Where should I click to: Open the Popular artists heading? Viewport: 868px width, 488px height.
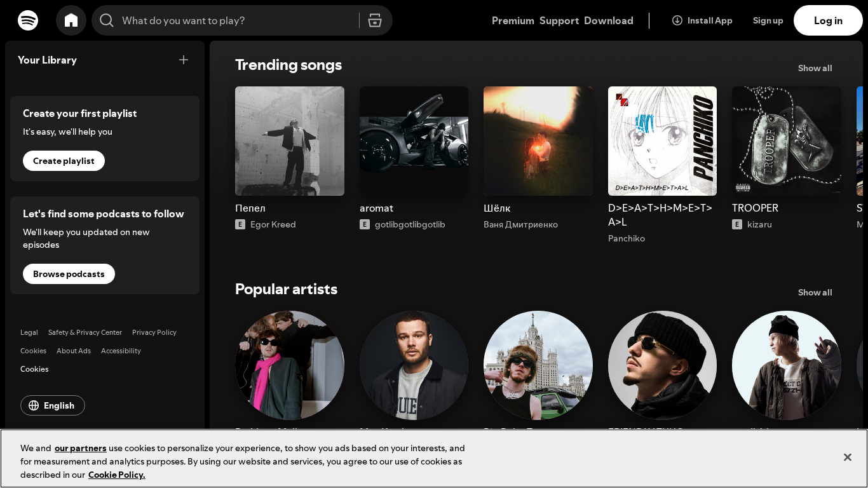tap(286, 289)
